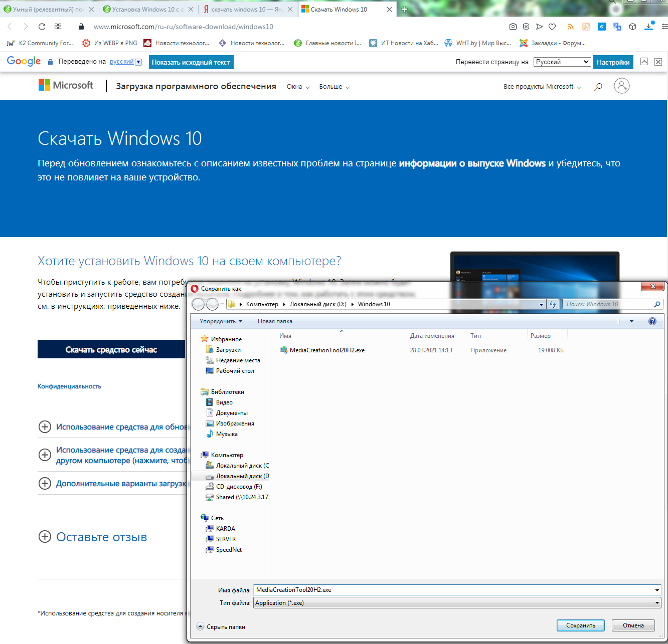668x644 pixels.
Task: Open the path bar history dropdown arrow
Action: pos(541,304)
